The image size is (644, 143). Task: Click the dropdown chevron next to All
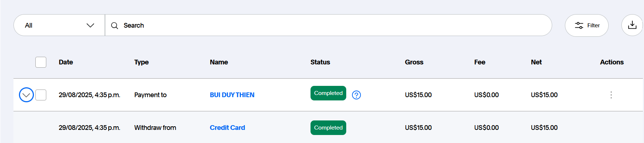[x=90, y=25]
